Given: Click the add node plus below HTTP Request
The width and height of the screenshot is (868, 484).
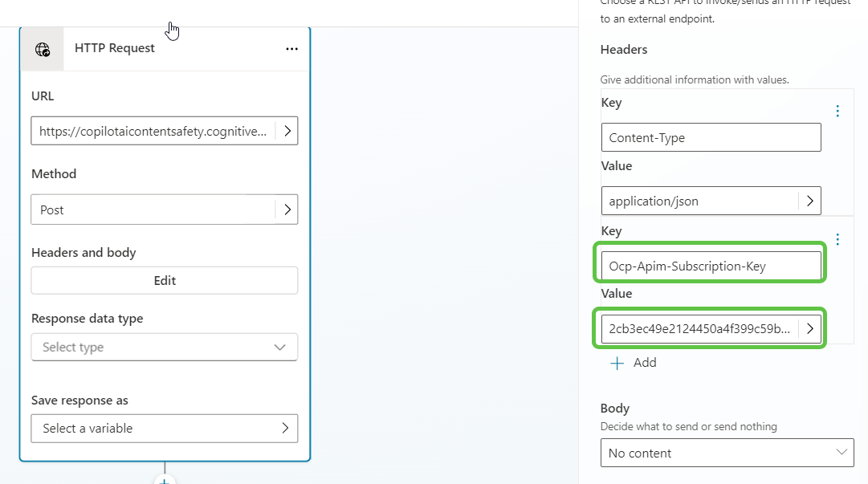Looking at the screenshot, I should coord(164,481).
